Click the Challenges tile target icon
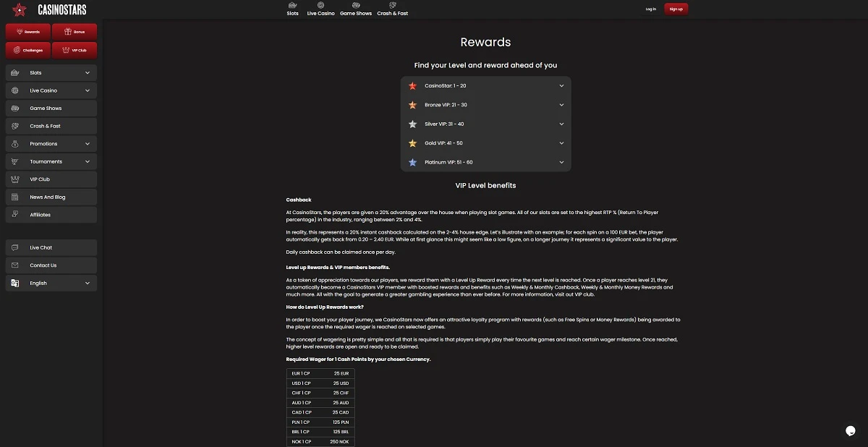The width and height of the screenshot is (868, 447). (x=17, y=51)
